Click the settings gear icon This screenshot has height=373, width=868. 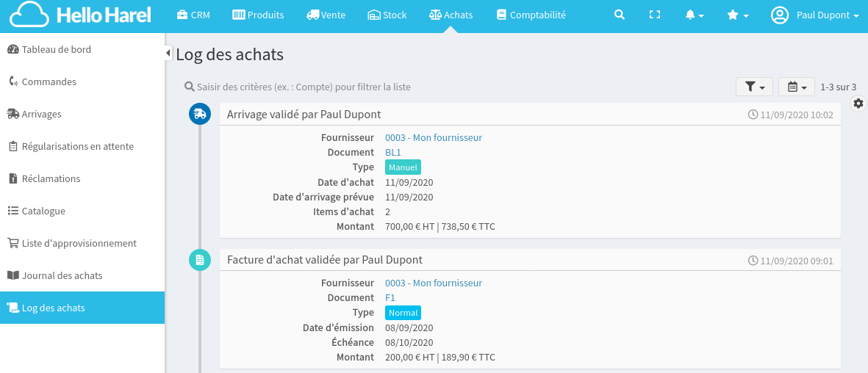pos(858,104)
